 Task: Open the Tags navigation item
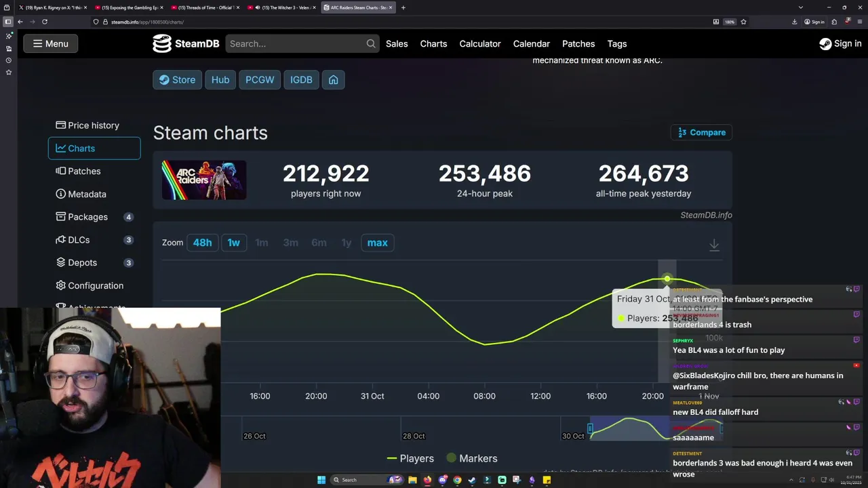point(617,43)
